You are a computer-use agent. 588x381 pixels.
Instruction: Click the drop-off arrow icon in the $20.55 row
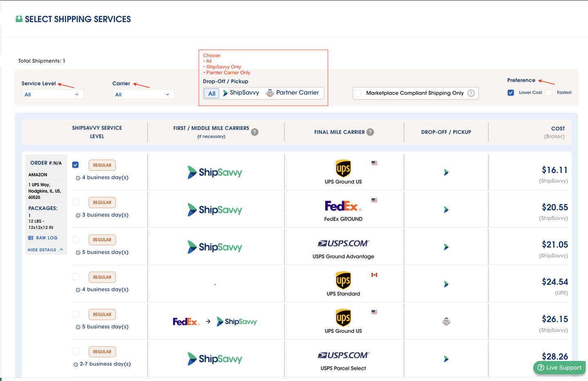[x=446, y=209]
